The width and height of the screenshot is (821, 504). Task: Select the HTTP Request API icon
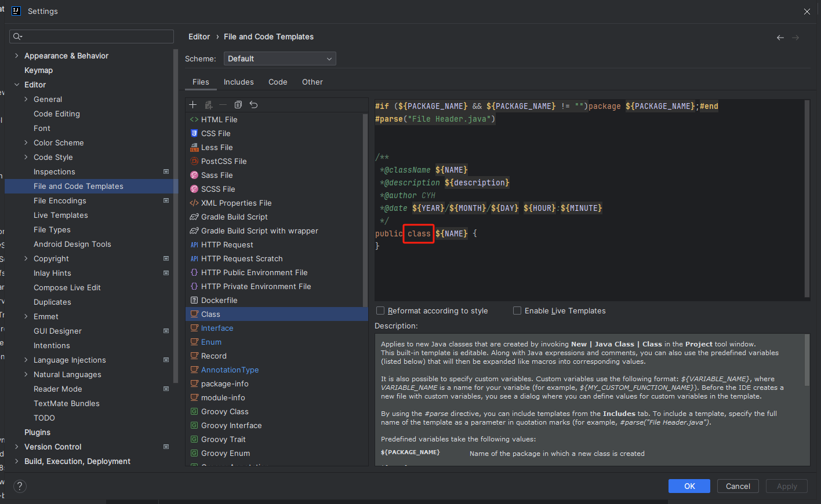194,244
